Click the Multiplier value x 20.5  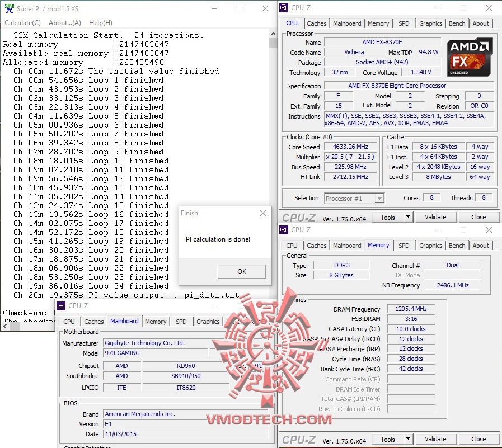pyautogui.click(x=350, y=157)
